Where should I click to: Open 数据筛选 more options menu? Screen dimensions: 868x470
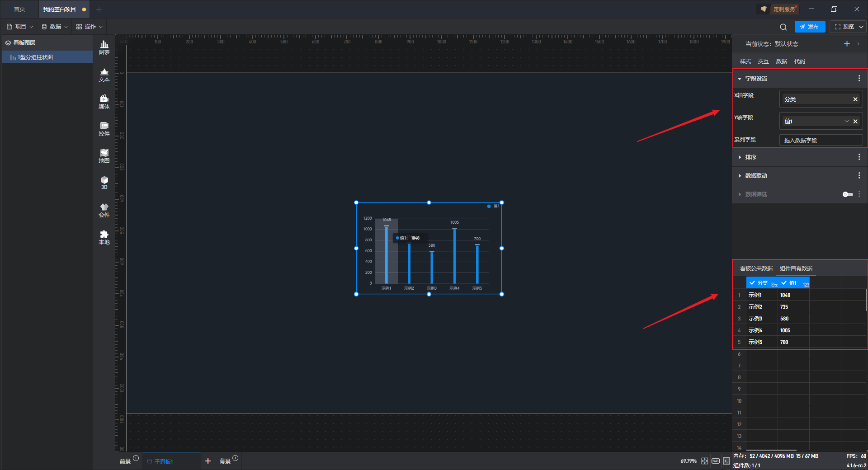coord(859,194)
